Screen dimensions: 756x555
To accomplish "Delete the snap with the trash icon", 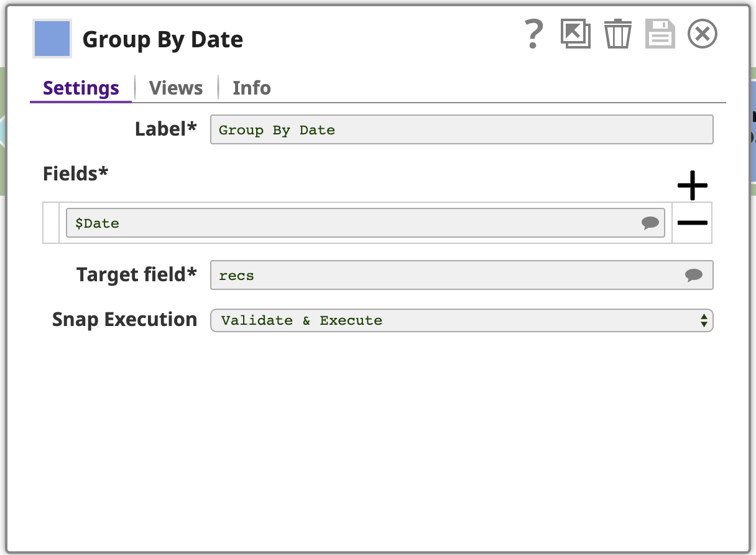I will point(618,34).
